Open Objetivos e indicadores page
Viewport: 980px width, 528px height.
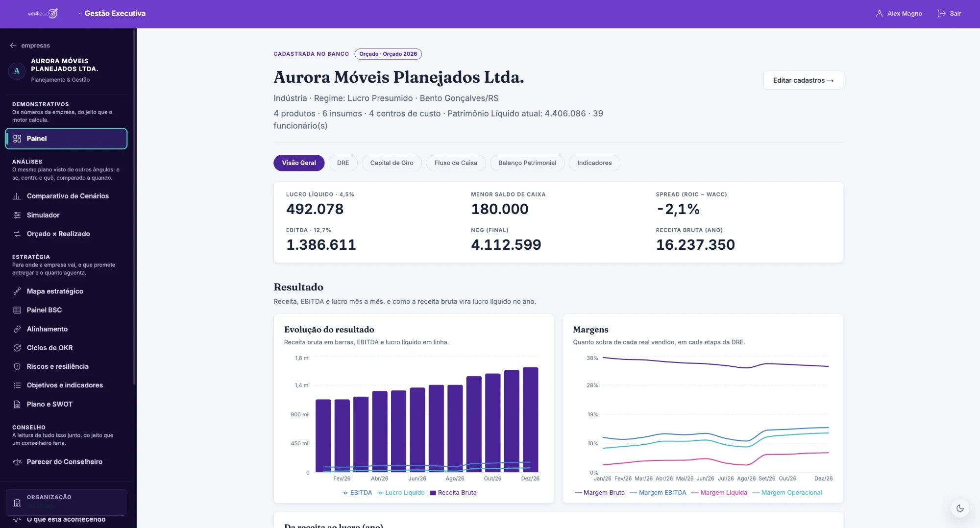point(66,385)
